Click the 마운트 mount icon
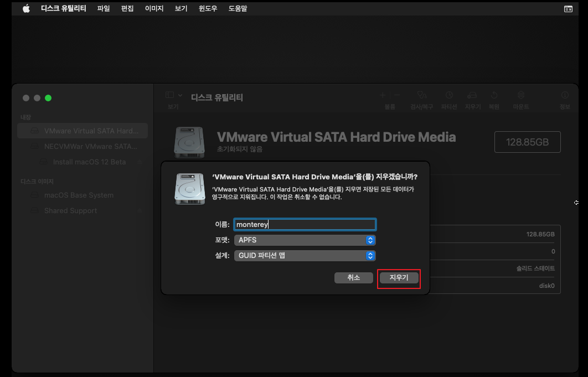This screenshot has height=377, width=588. click(x=521, y=95)
